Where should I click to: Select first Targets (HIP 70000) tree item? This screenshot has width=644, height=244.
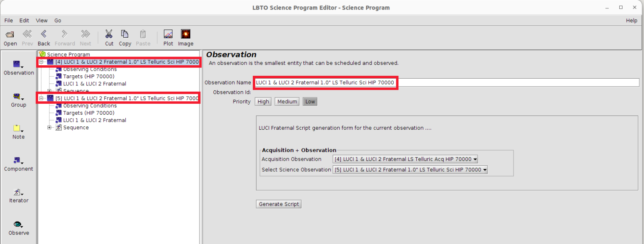(88, 77)
